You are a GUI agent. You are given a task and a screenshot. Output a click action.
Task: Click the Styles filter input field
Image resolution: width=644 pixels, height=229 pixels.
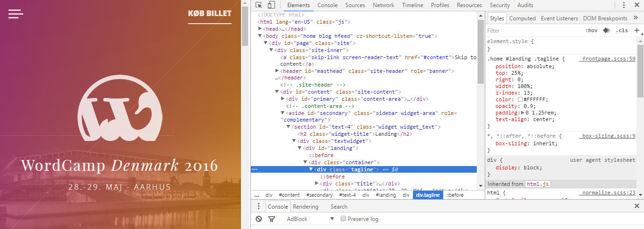coord(534,30)
